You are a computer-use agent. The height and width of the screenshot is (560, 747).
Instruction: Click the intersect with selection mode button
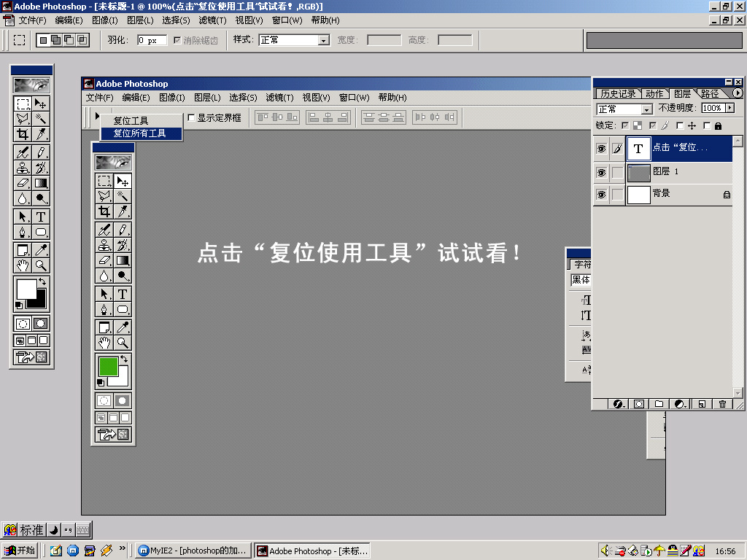(82, 40)
